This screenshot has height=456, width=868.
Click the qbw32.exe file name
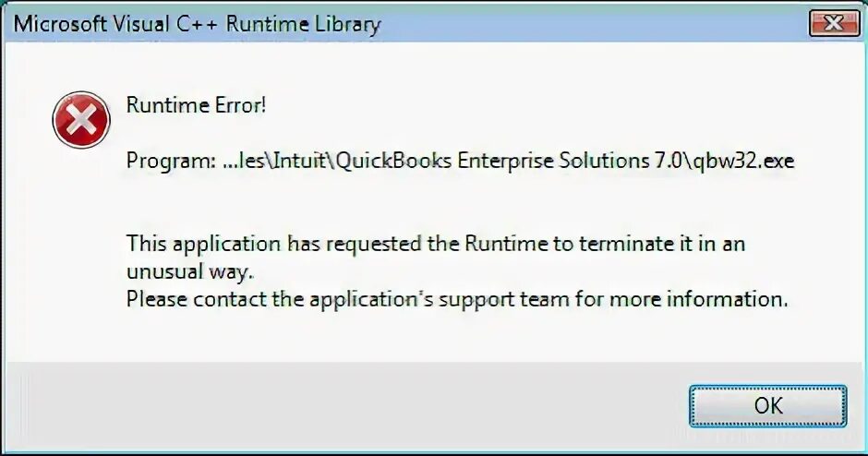tap(743, 161)
